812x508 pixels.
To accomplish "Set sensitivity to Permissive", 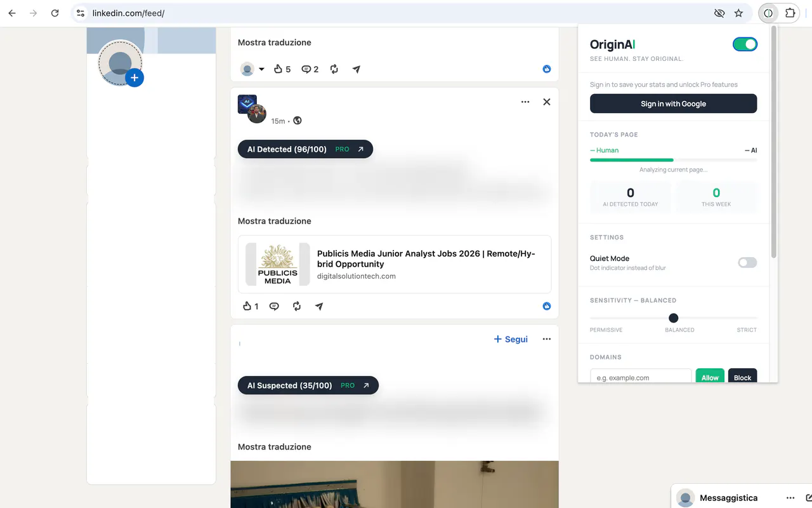I will point(606,330).
